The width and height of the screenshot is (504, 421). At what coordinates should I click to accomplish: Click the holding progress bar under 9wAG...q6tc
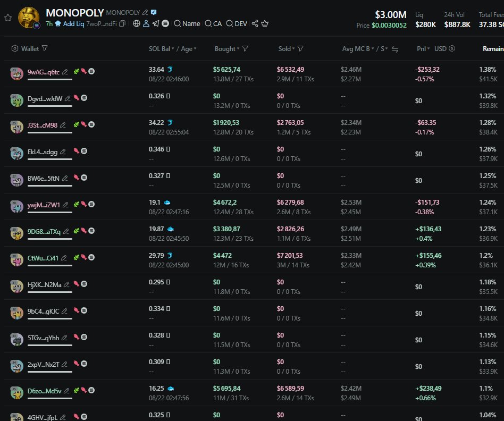click(x=50, y=79)
